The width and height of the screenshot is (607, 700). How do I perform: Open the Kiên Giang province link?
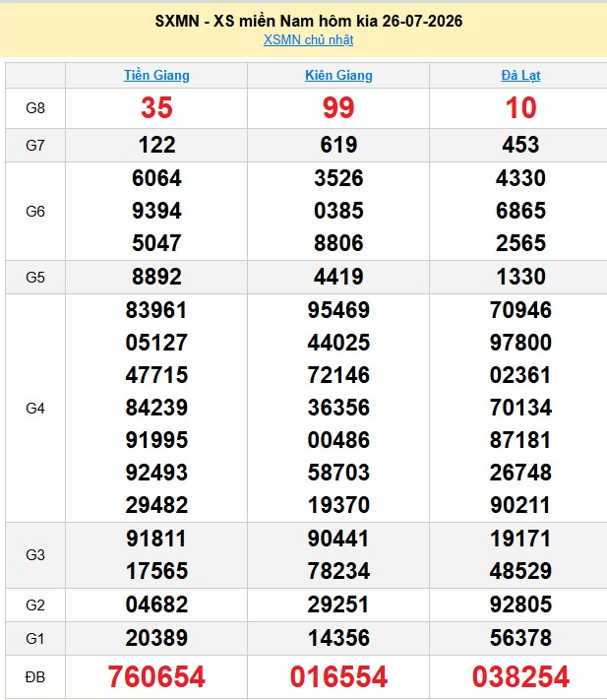(338, 75)
